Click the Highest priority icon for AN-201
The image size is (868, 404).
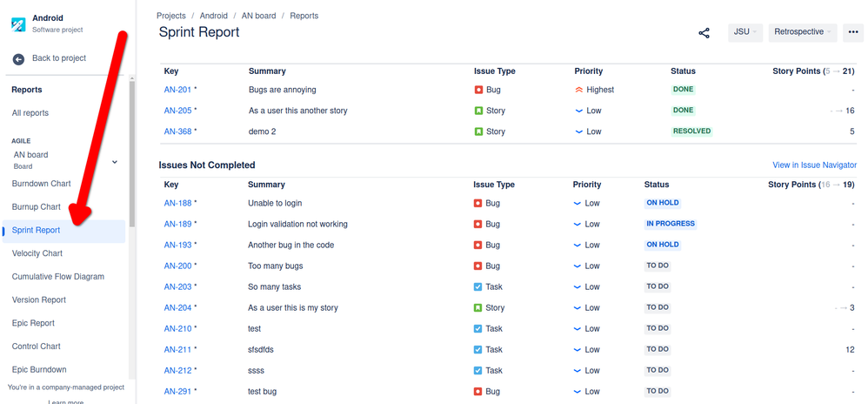[579, 90]
